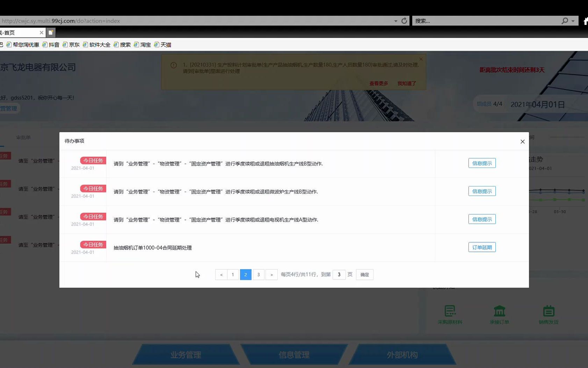Screen dimensions: 588x368
Task: Open the 外部机构 bottom tab
Action: click(x=402, y=354)
